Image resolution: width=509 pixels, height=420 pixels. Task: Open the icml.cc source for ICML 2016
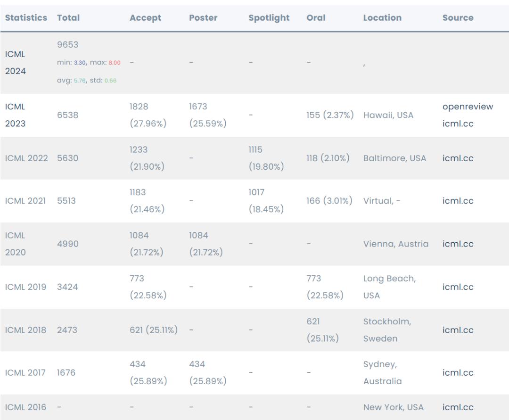pyautogui.click(x=458, y=407)
